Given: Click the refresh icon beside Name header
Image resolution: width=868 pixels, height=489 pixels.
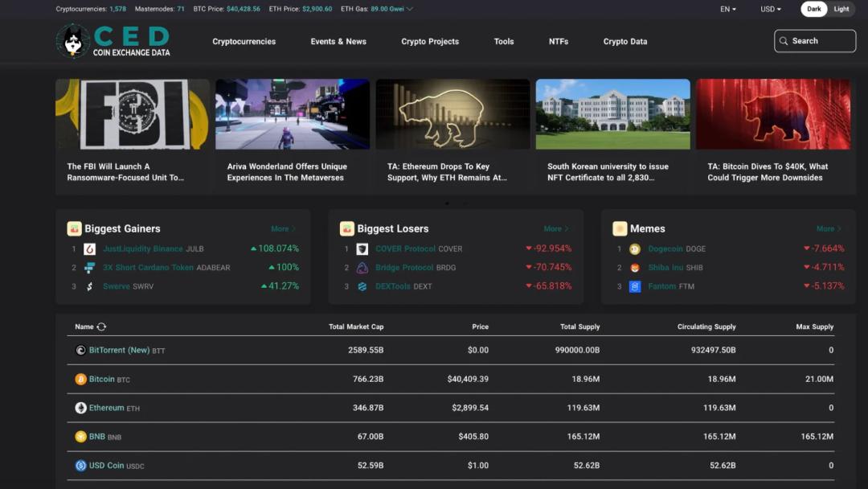Looking at the screenshot, I should point(102,327).
